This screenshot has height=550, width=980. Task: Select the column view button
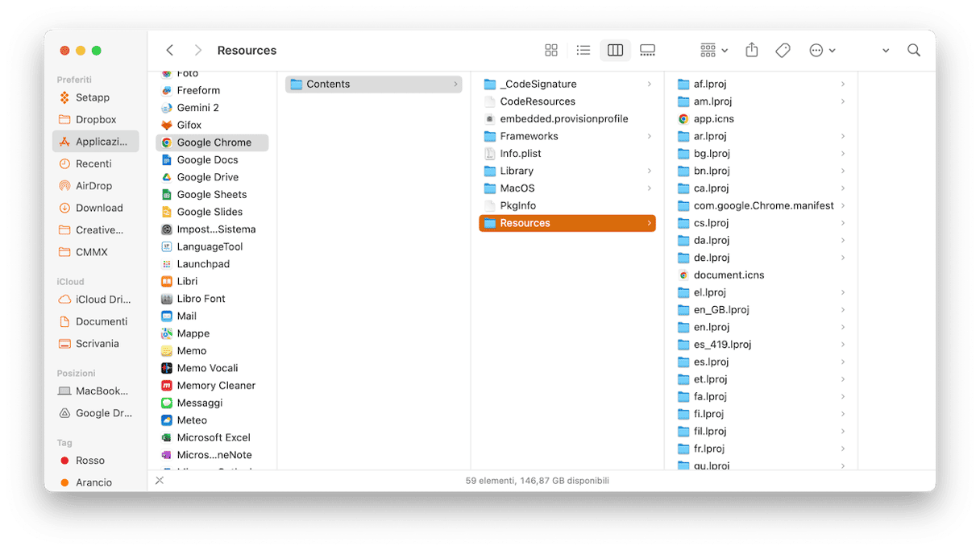tap(615, 50)
